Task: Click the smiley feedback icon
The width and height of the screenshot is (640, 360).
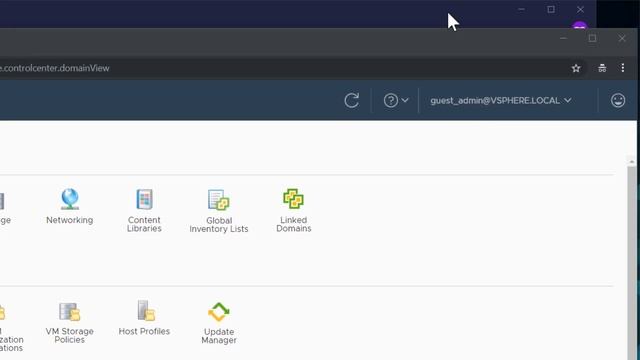Action: [x=618, y=100]
